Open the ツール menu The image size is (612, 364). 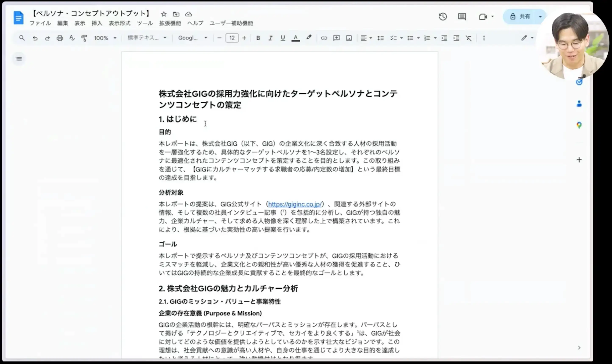point(145,23)
